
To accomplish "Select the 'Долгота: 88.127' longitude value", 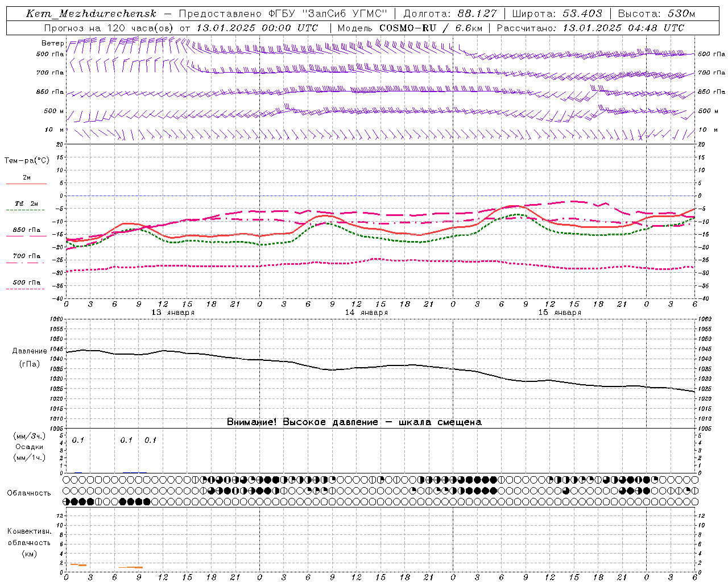I will click(450, 14).
